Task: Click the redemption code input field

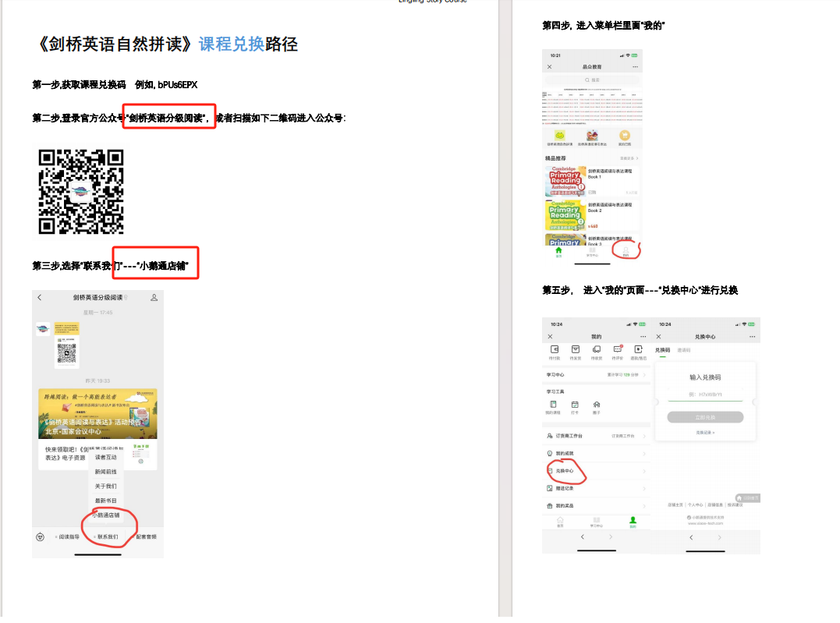Action: coord(705,395)
